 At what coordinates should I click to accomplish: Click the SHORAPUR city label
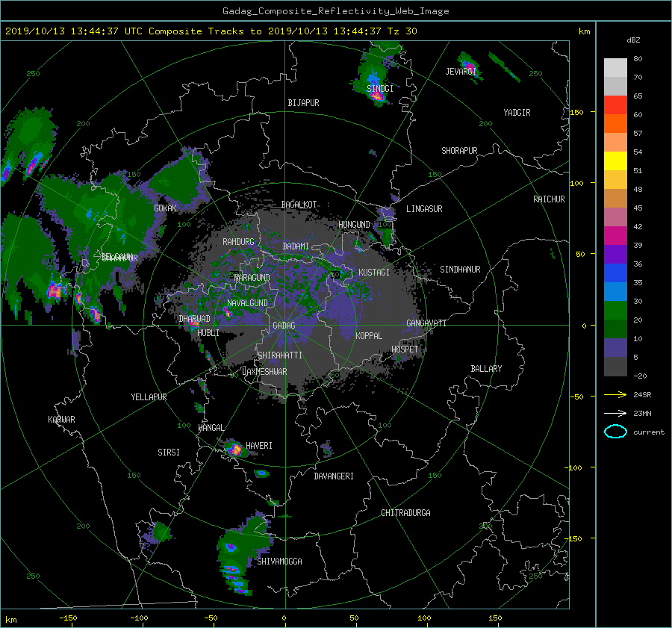point(459,150)
